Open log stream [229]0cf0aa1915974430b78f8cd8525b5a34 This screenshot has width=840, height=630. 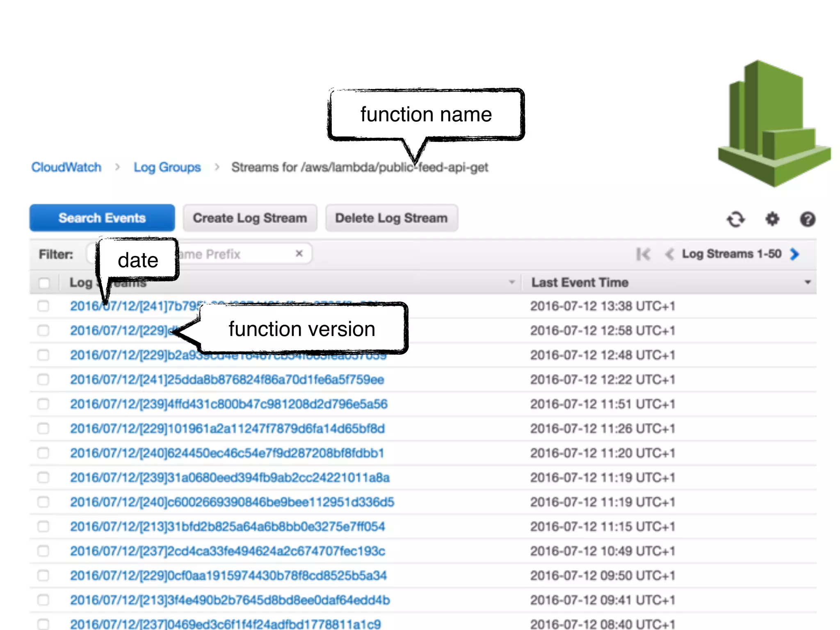point(228,575)
